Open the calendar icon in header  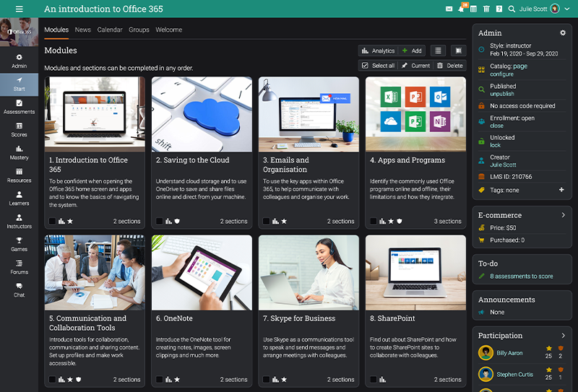pos(474,9)
